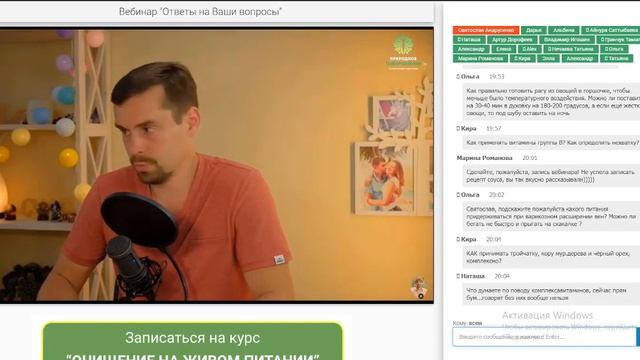The height and width of the screenshot is (360, 640).
Task: Select the Марина Романова participant chip
Action: 480,58
